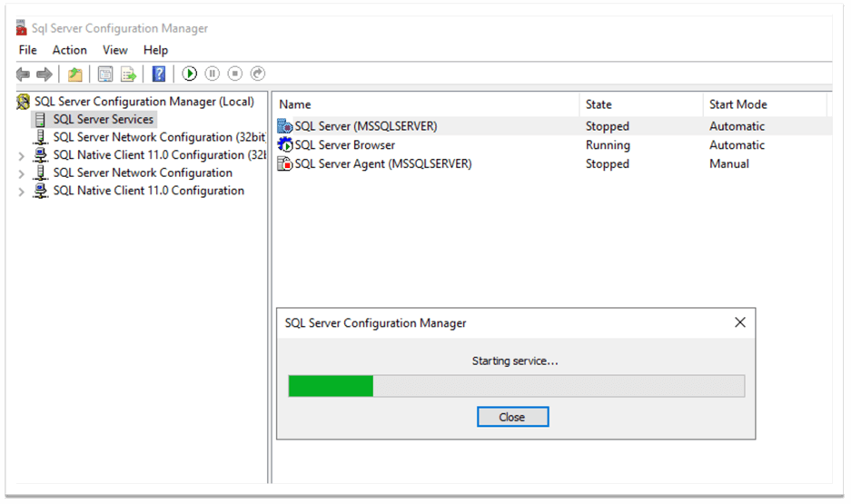
Task: Click the SQL Server Agent service icon
Action: tap(285, 163)
